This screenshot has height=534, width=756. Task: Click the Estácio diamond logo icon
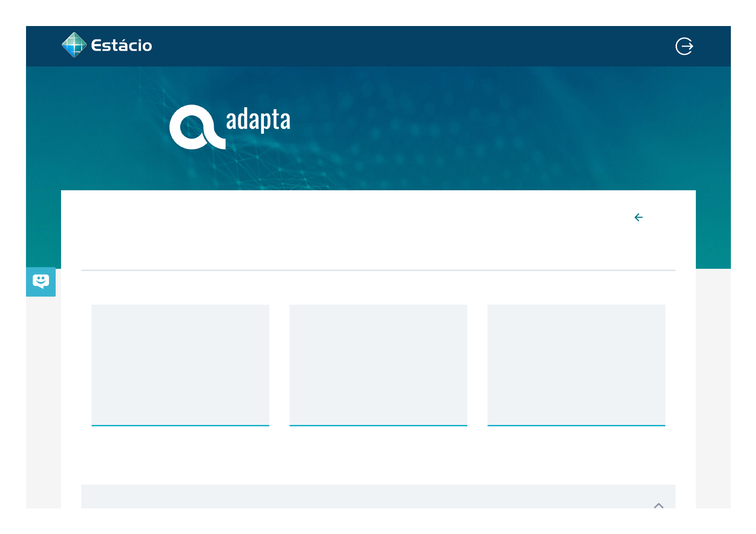[x=74, y=45]
